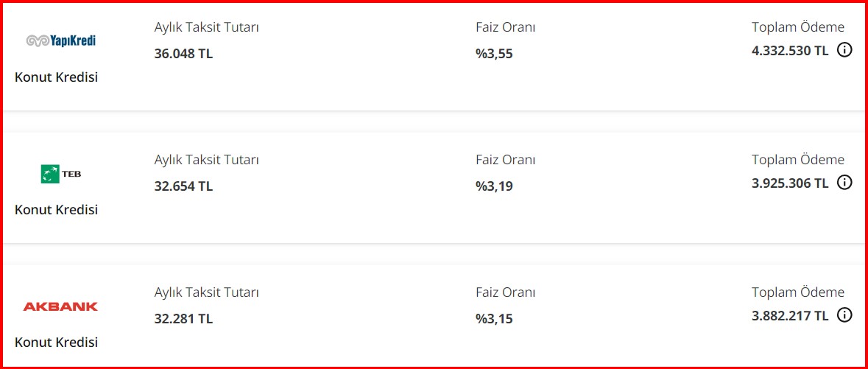Image resolution: width=868 pixels, height=369 pixels.
Task: Click the info icon beside 3.925.306 TL
Action: 844,183
